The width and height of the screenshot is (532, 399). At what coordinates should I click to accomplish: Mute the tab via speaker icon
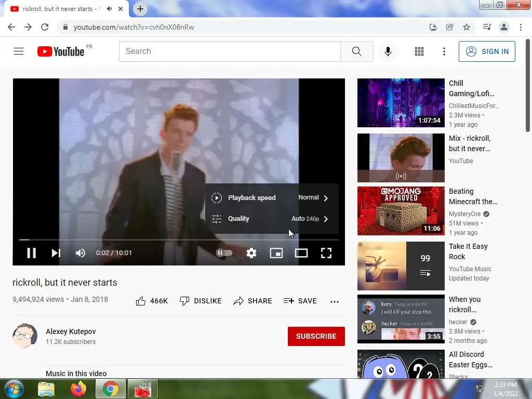point(109,9)
